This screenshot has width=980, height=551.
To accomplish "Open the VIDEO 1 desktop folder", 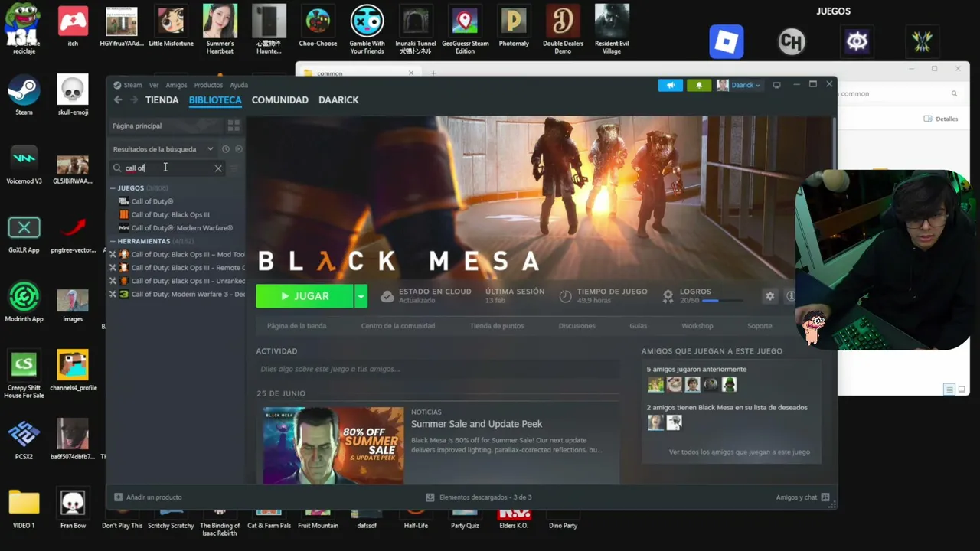I will (24, 509).
